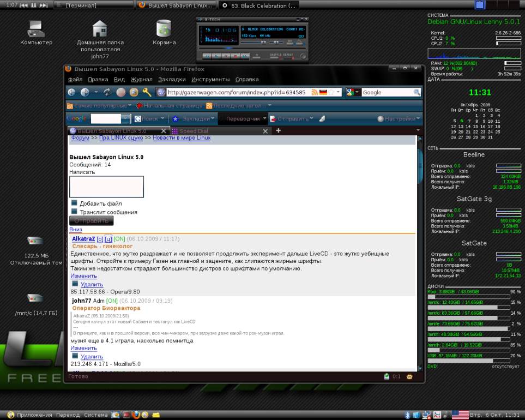This screenshot has width=525, height=420.
Task: Open the Корзина trash icon on the desktop
Action: 164,32
